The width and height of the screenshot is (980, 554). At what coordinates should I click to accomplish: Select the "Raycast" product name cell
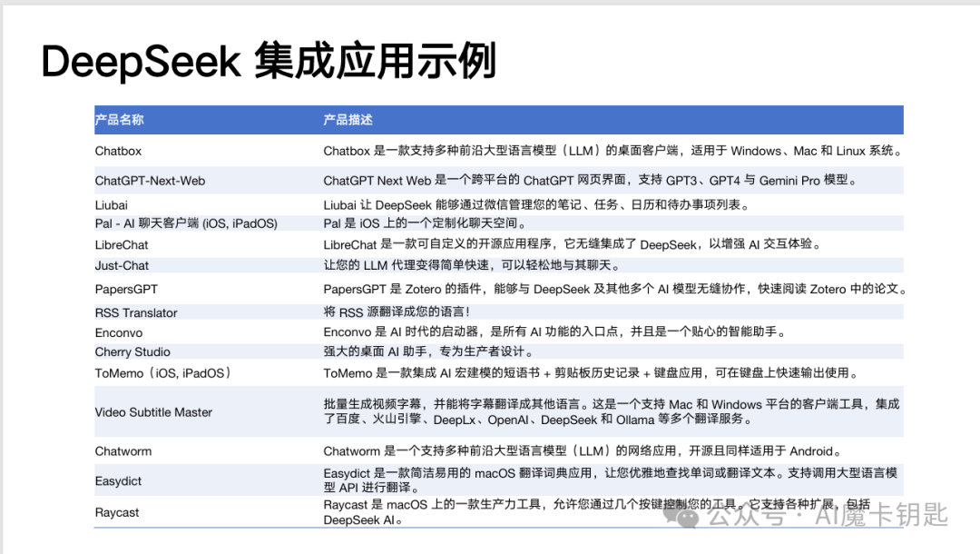pos(117,512)
